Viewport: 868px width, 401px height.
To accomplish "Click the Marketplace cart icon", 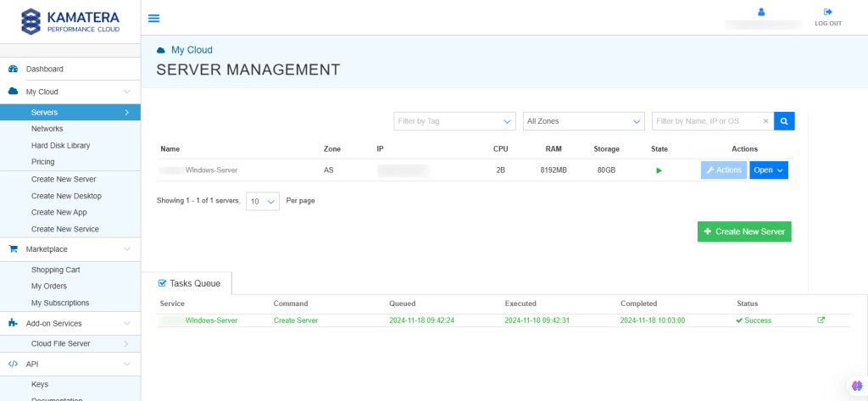I will click(x=13, y=249).
